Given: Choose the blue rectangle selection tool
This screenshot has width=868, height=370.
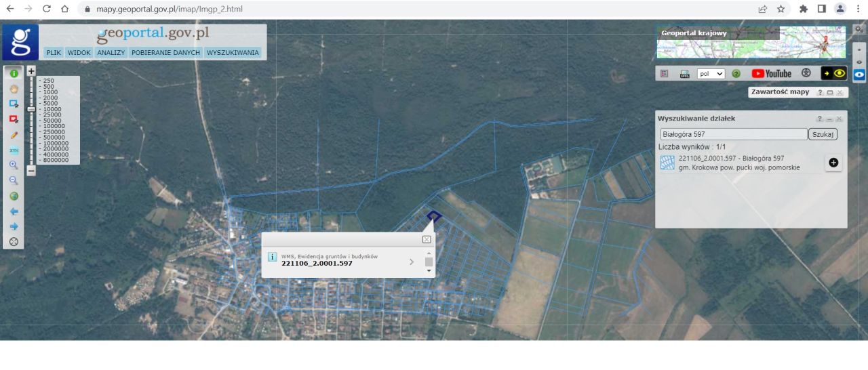Looking at the screenshot, I should [x=14, y=104].
